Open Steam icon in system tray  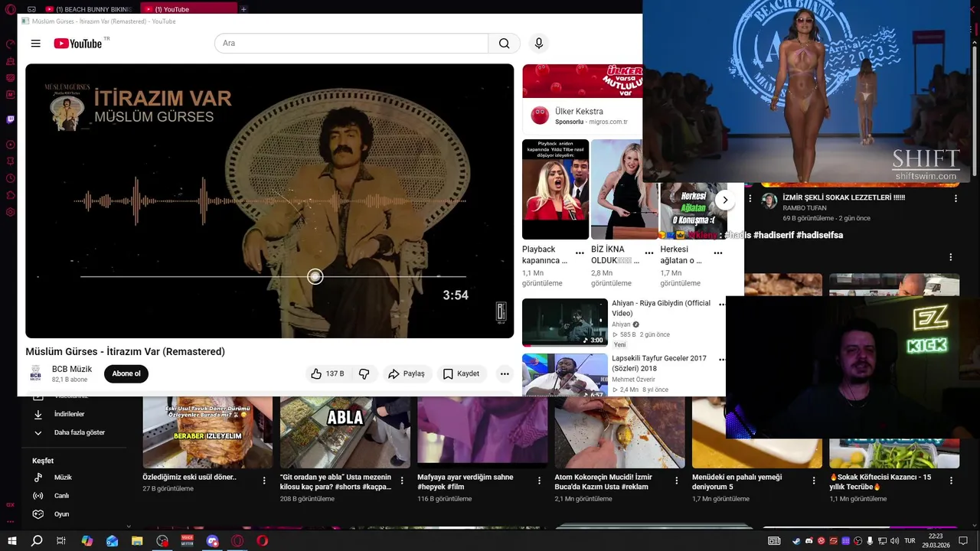click(x=796, y=540)
